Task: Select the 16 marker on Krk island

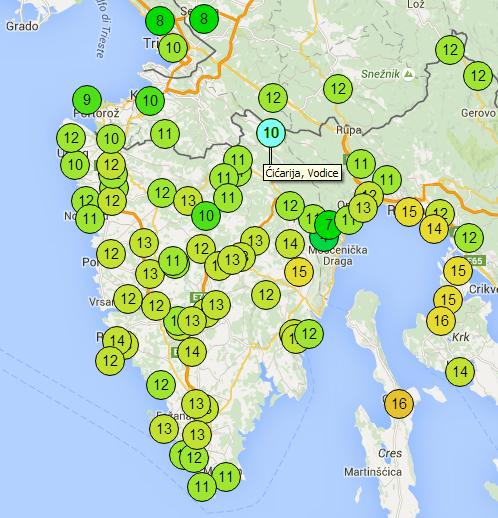Action: (441, 320)
